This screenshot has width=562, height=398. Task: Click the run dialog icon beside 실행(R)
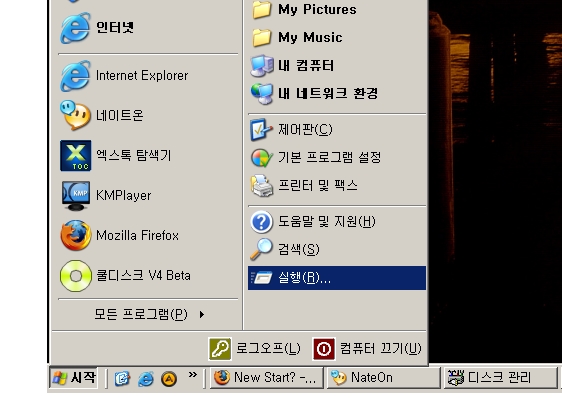262,278
